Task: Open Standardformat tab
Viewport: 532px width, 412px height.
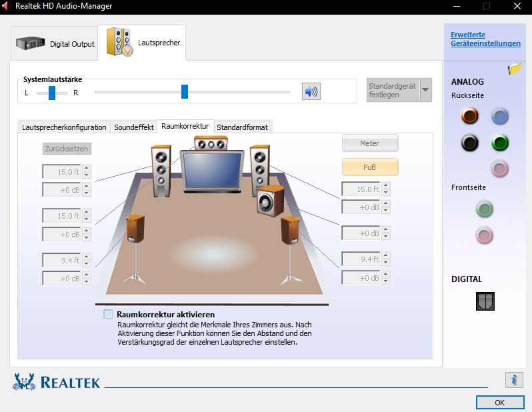Action: pos(242,127)
